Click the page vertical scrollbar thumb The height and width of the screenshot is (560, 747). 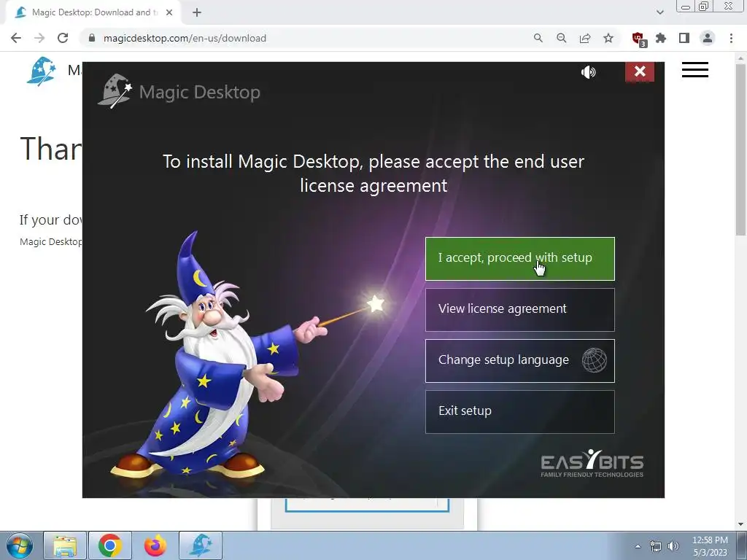(740, 149)
